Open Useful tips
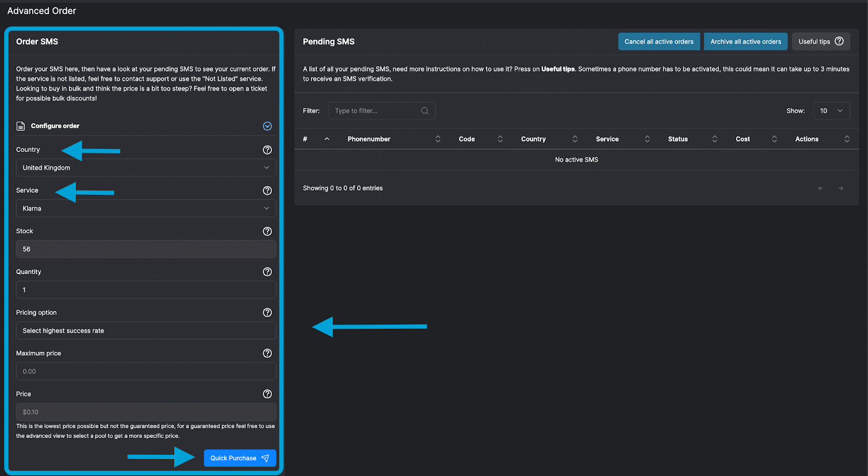868x476 pixels. tap(820, 42)
